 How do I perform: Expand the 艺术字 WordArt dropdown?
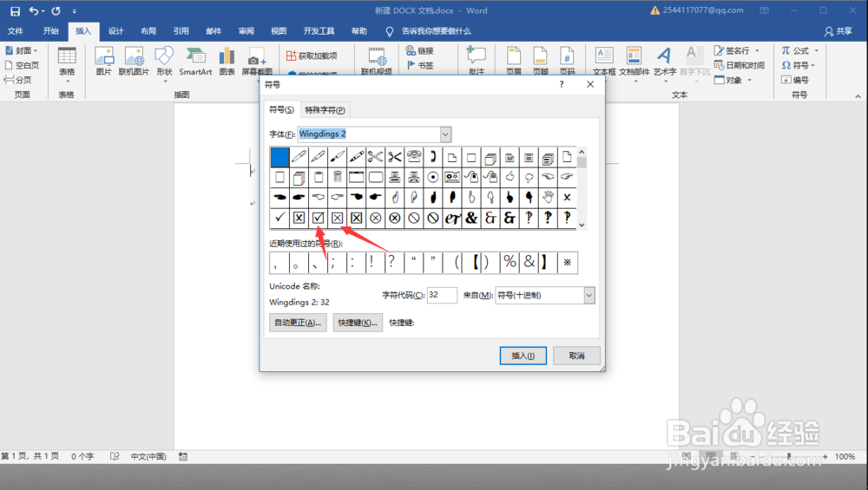click(x=665, y=82)
